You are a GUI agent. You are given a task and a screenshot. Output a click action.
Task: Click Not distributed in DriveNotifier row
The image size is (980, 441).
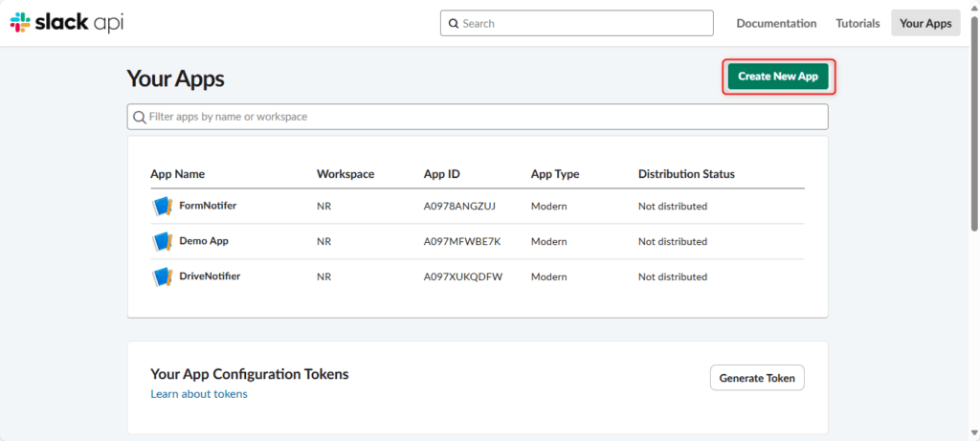click(673, 276)
